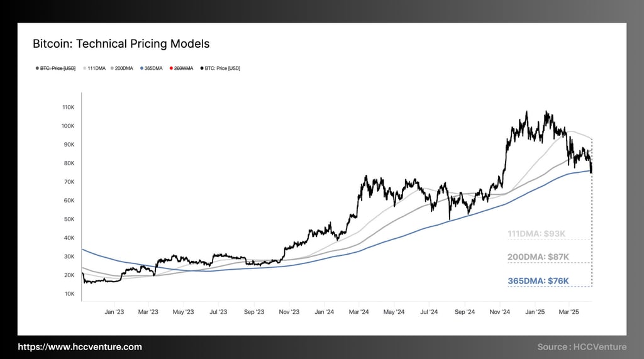Click the Mar '25 x-axis label

(x=569, y=312)
